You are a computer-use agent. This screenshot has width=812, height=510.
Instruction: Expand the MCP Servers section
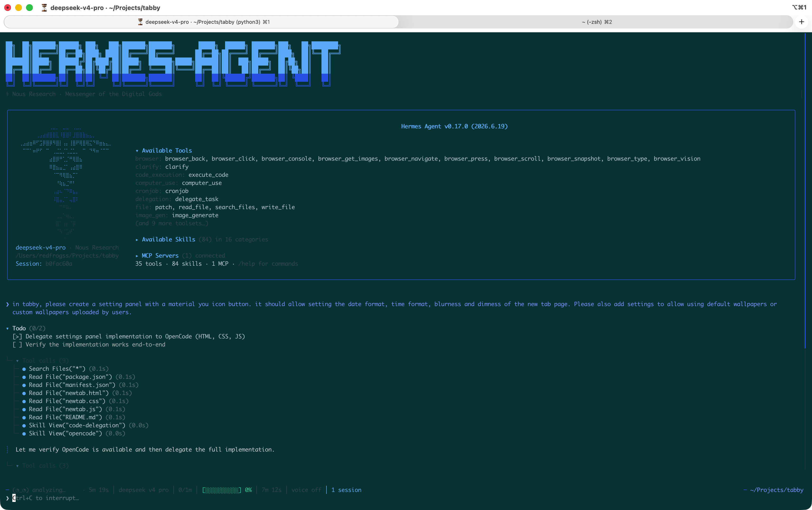(137, 256)
